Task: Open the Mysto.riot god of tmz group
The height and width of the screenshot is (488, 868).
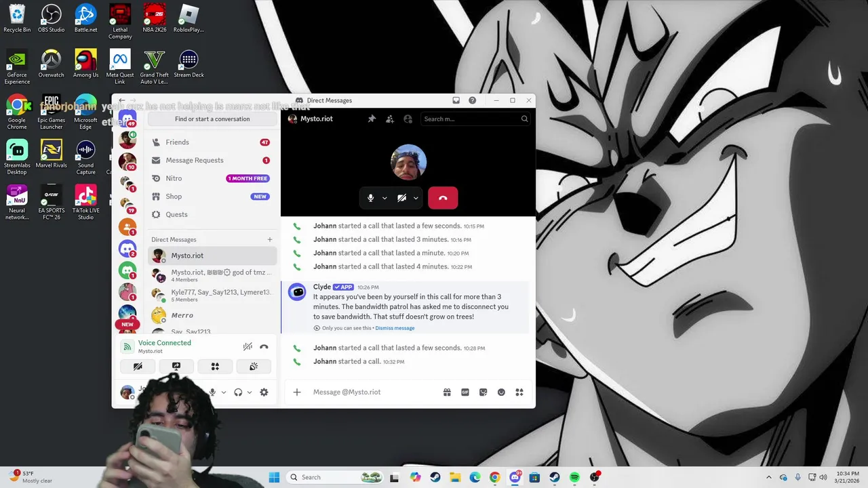Action: [212, 275]
